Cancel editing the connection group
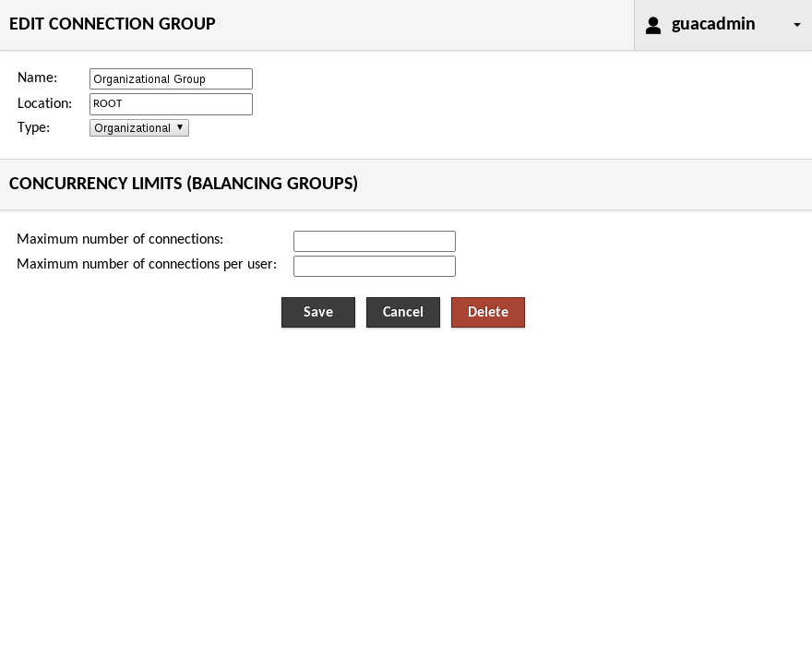812x646 pixels. (402, 312)
